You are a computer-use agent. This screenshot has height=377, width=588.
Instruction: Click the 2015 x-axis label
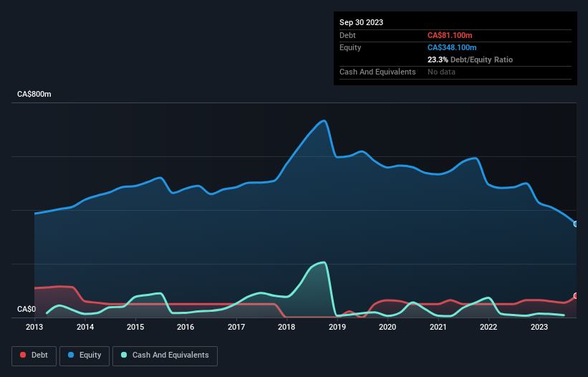135,327
